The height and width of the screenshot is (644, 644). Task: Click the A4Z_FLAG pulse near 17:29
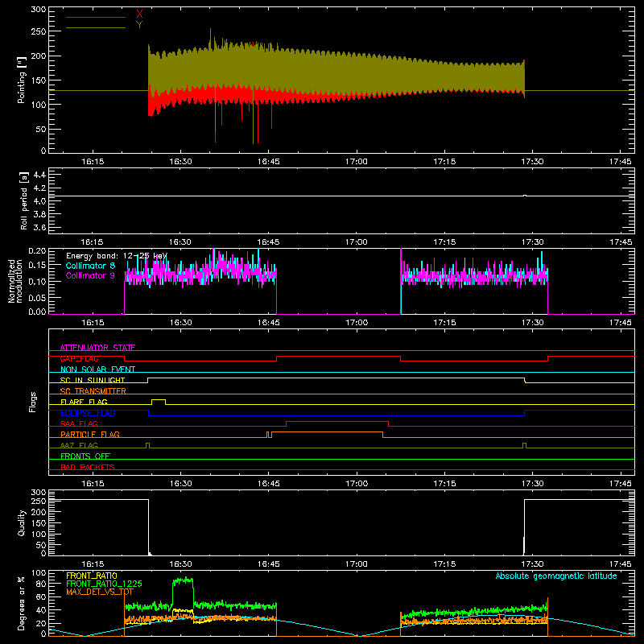[x=525, y=445]
